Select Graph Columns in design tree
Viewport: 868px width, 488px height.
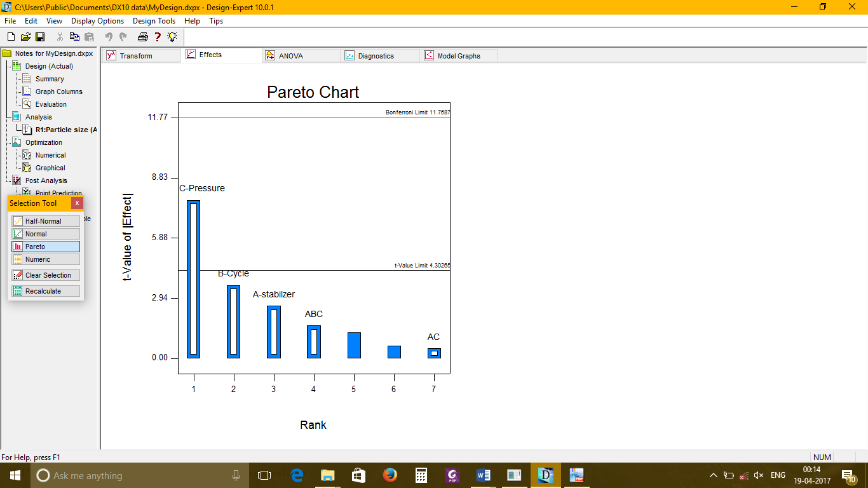click(58, 91)
